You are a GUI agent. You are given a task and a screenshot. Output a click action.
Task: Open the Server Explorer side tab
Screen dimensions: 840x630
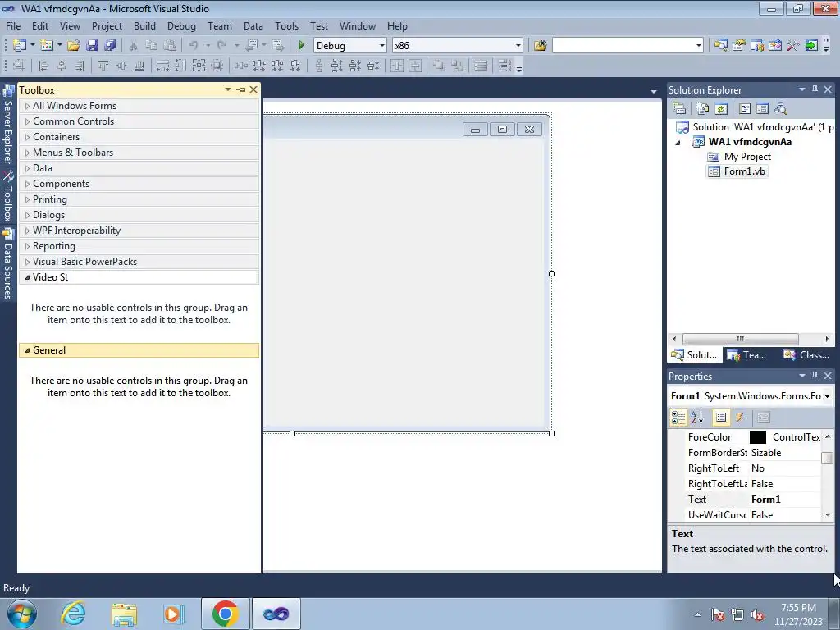[x=8, y=126]
